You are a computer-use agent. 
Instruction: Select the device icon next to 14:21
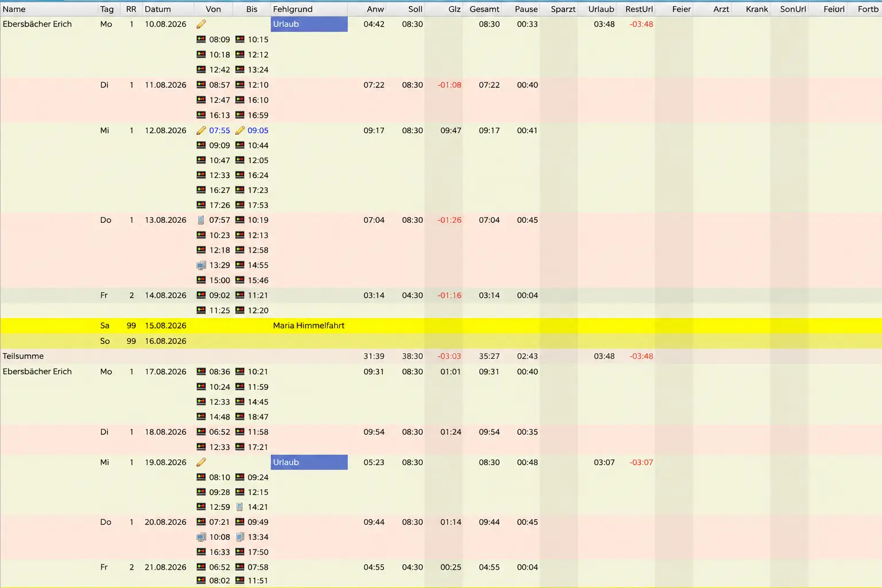[240, 507]
